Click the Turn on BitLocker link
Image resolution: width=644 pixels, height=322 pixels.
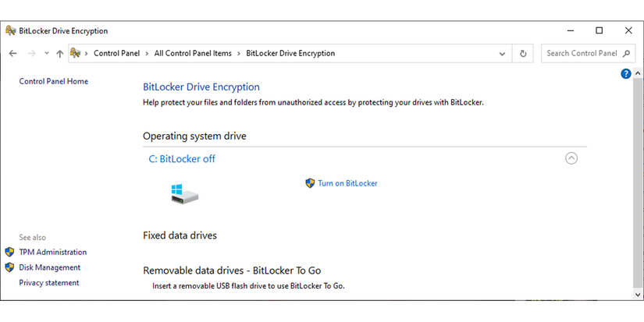click(x=347, y=183)
